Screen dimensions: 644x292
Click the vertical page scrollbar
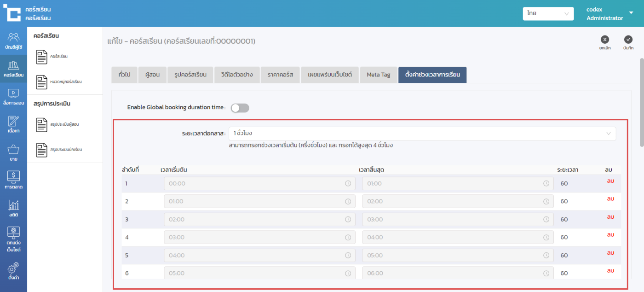pyautogui.click(x=641, y=101)
